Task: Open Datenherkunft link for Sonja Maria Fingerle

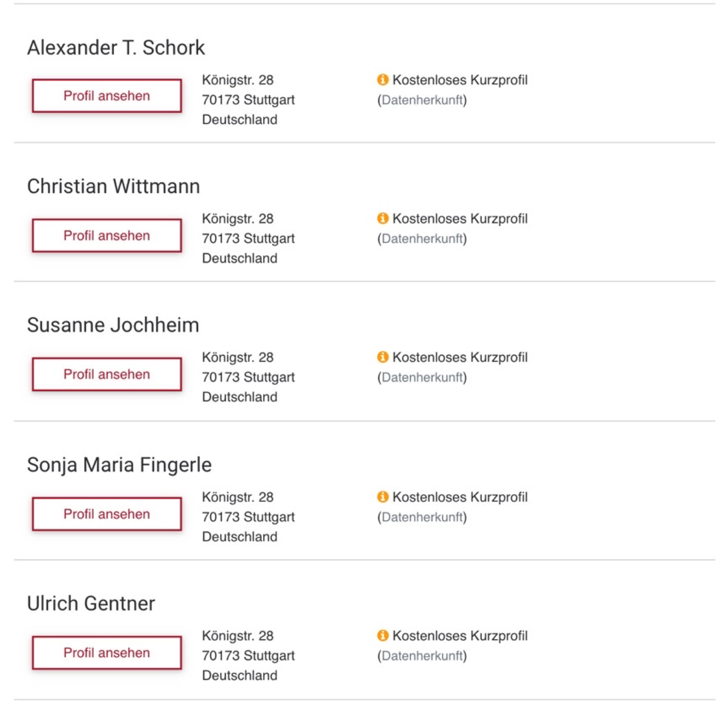Action: (x=422, y=517)
